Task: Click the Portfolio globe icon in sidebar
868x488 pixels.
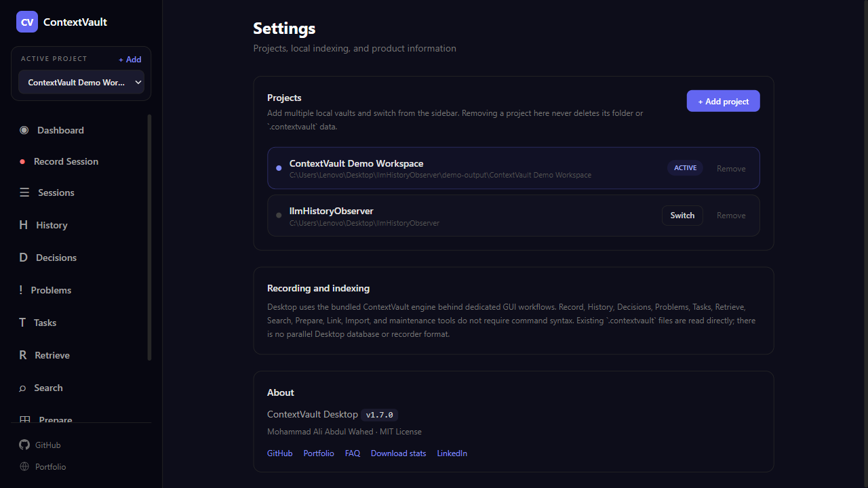Action: tap(24, 467)
